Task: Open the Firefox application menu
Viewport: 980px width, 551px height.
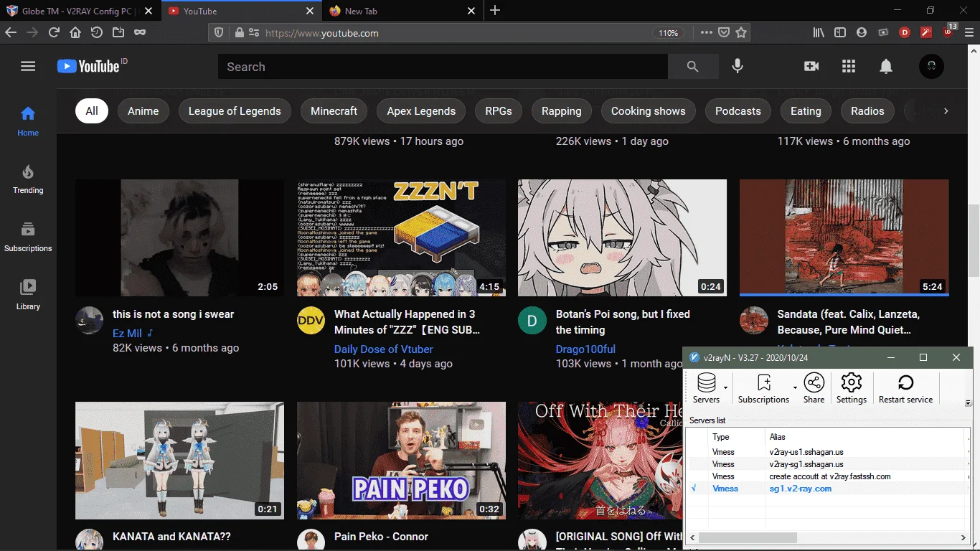Action: [x=969, y=32]
